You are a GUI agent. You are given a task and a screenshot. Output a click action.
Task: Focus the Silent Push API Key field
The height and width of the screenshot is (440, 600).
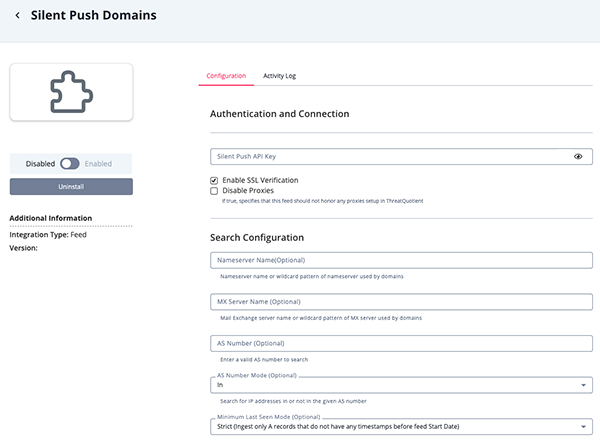(401, 156)
